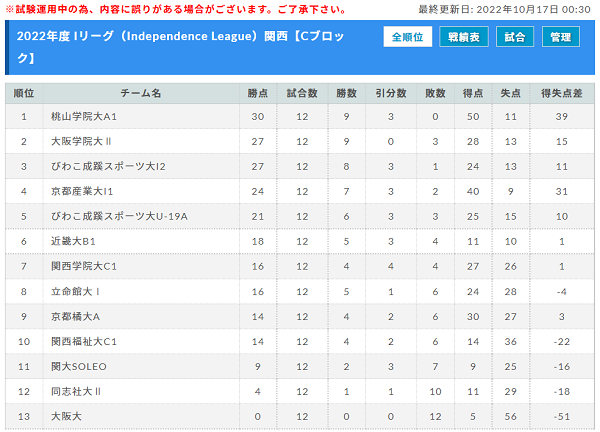Select team 大阪学院大 II row
The width and height of the screenshot is (600, 432).
[300, 142]
